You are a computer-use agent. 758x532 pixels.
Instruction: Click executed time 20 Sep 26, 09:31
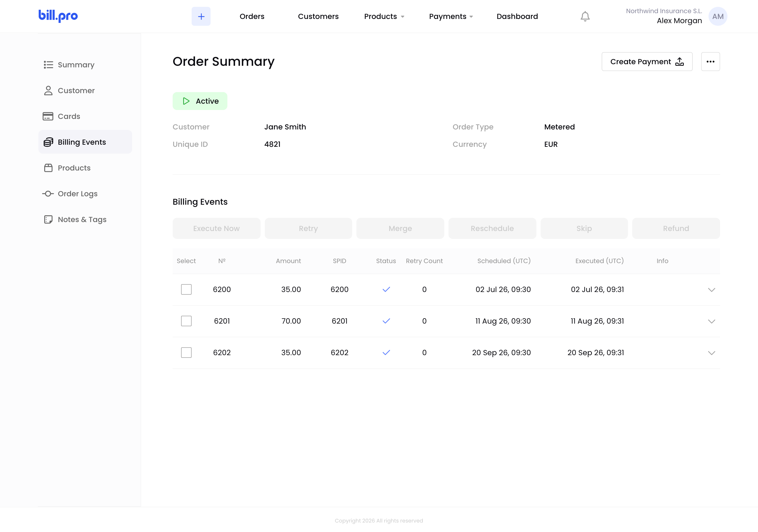pos(596,353)
